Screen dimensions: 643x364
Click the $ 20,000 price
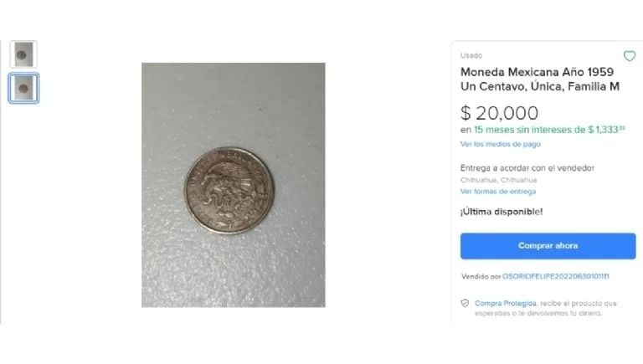499,113
